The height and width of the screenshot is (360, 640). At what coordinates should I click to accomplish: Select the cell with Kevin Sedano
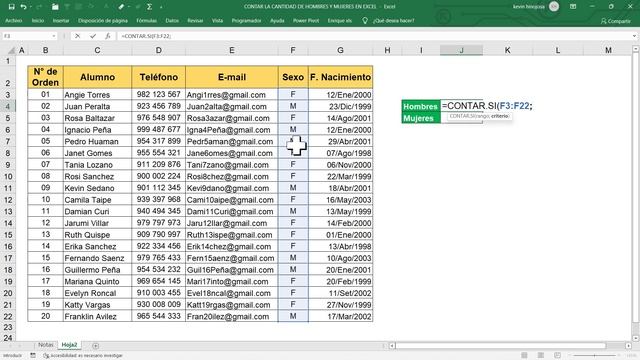(x=98, y=188)
